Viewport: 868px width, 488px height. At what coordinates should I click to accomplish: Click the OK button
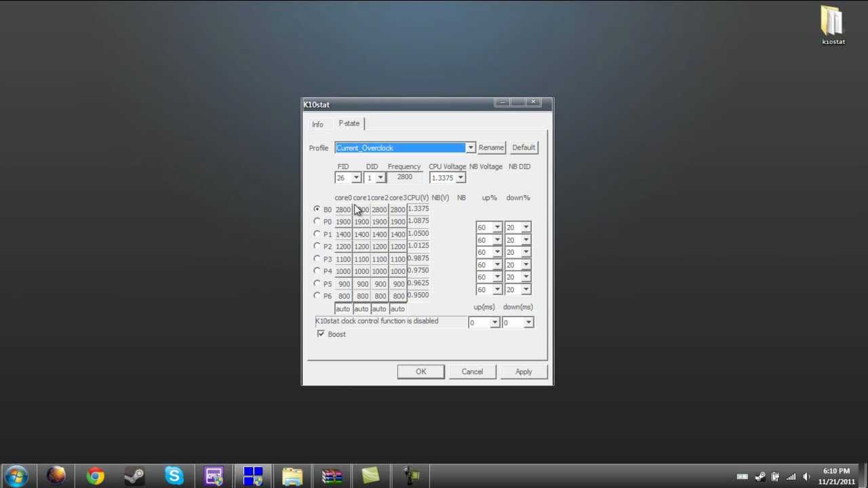tap(421, 371)
